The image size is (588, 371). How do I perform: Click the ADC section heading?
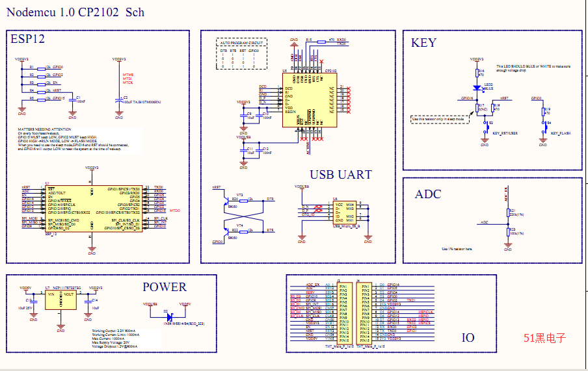pyautogui.click(x=428, y=194)
